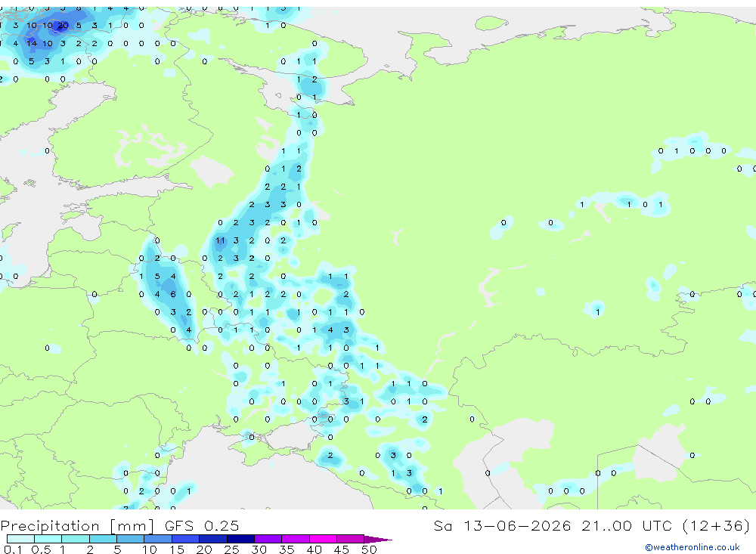This screenshot has height=554, width=756.
Task: Click the legend swatch between 2 and 5
Action: pyautogui.click(x=103, y=539)
